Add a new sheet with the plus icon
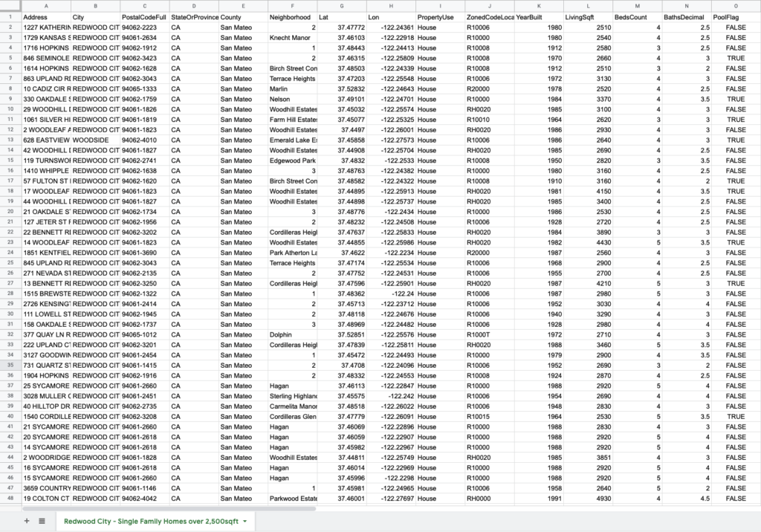The width and height of the screenshot is (761, 532). (27, 521)
